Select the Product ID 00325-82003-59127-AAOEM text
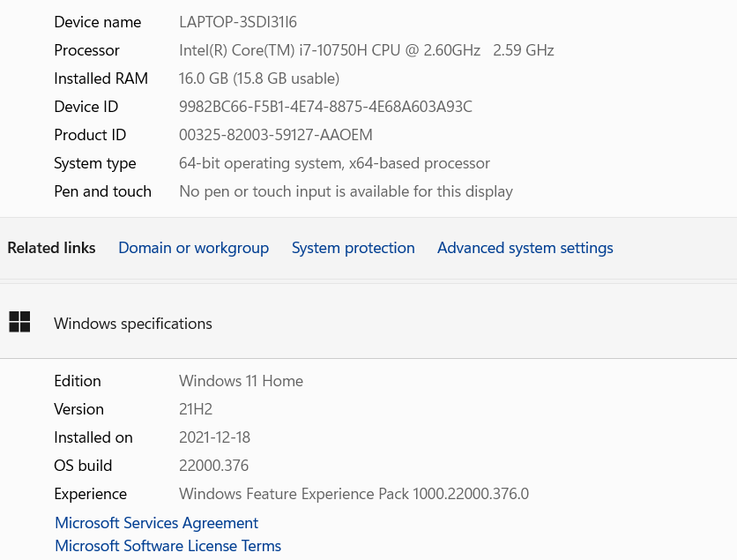 [x=276, y=135]
